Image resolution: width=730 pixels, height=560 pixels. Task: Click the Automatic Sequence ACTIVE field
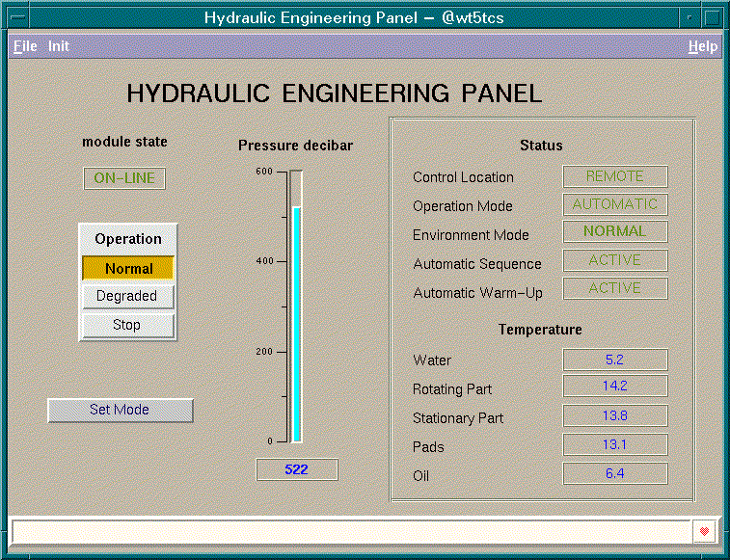615,260
